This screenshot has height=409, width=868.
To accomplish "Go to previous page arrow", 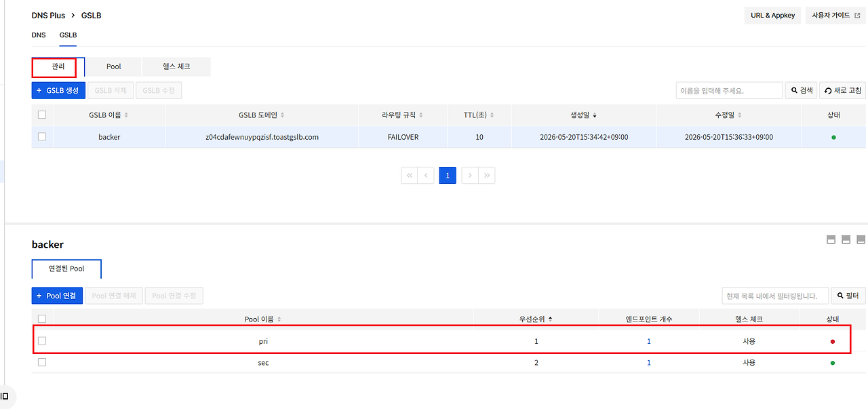I will 426,176.
